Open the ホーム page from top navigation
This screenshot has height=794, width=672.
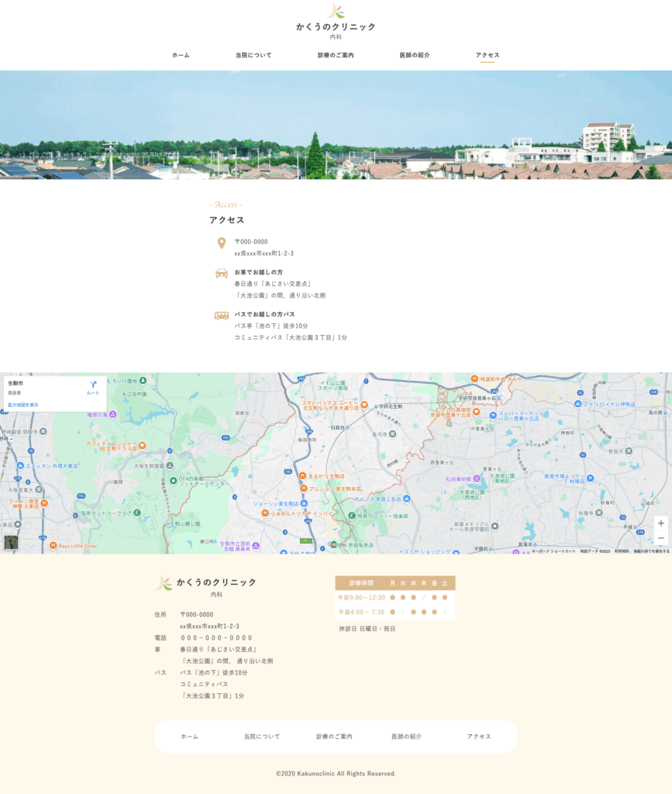click(x=181, y=56)
